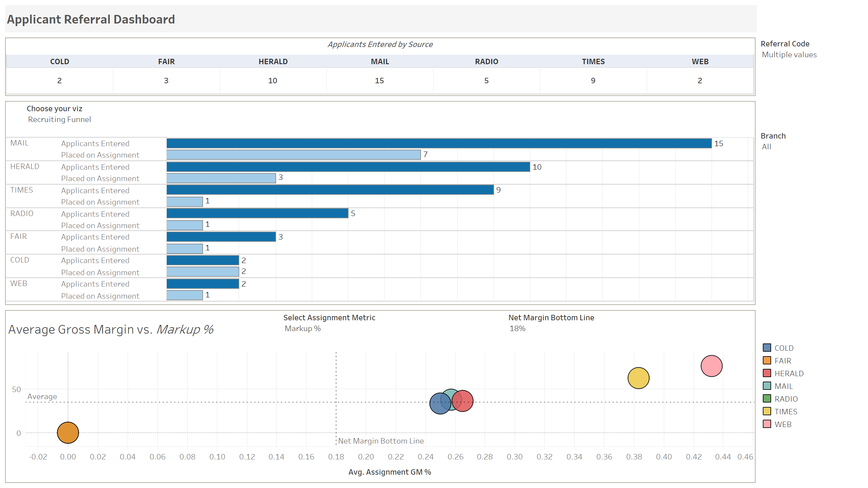This screenshot has width=868, height=488.
Task: Click the RADIO Applicants Entered bar
Action: click(x=257, y=213)
